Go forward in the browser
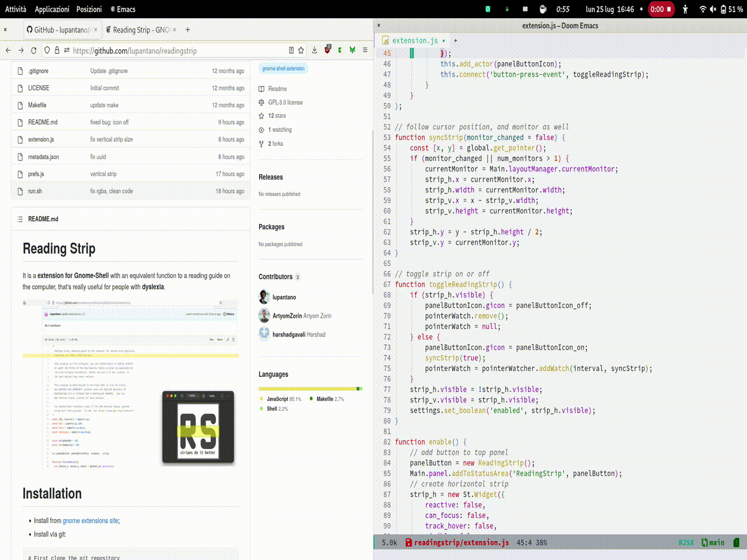Screen dimensions: 747x560 (21, 51)
